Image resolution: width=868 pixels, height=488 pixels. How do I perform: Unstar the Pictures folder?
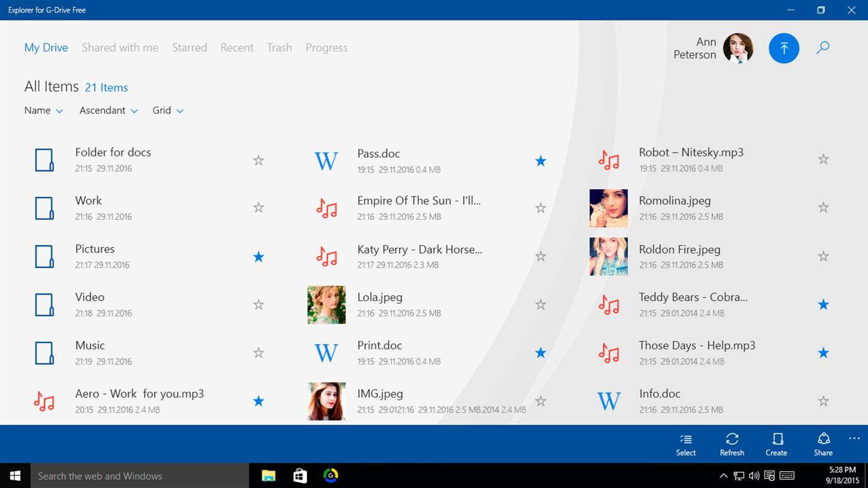(x=259, y=257)
